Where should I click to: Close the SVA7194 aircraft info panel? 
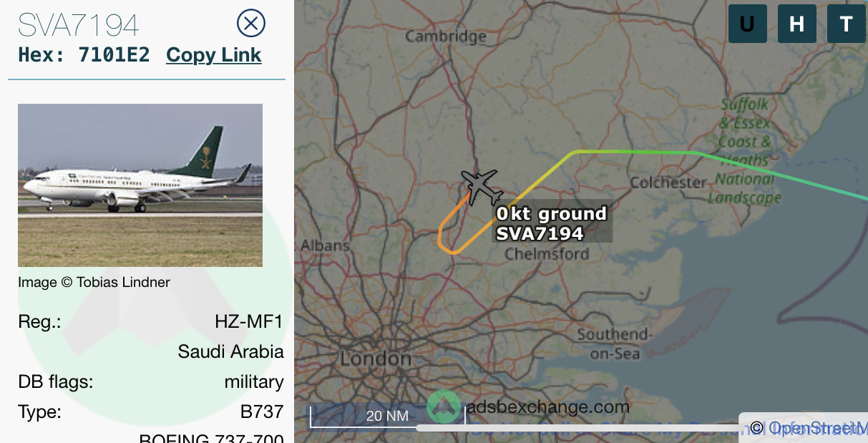point(250,24)
